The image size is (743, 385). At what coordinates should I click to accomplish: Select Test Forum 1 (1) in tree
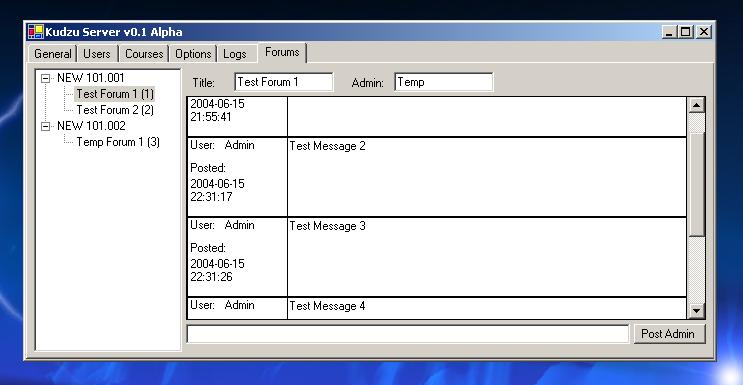pos(115,94)
